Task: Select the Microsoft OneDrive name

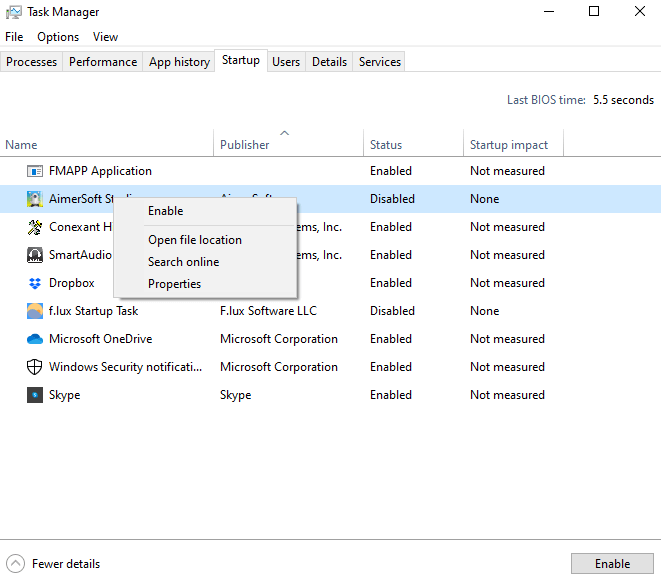Action: (x=100, y=339)
